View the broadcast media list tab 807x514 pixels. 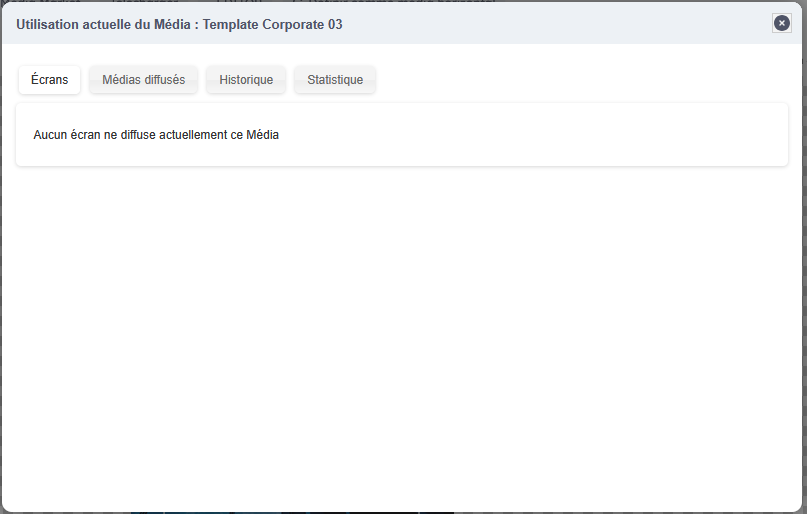point(143,80)
